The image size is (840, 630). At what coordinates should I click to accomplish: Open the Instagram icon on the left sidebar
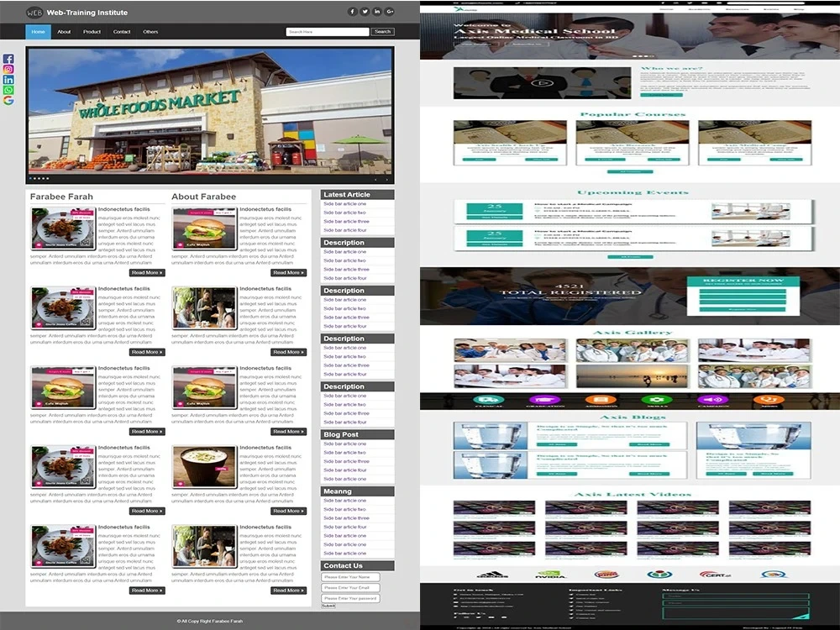(9, 67)
